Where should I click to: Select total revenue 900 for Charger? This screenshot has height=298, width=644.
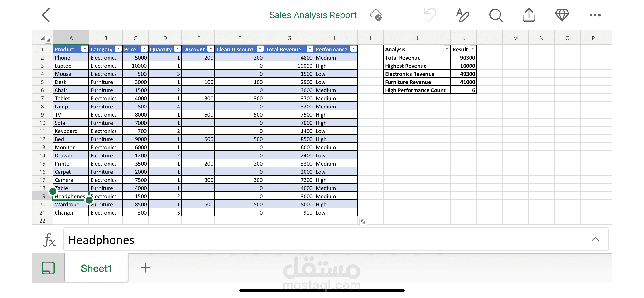tap(289, 213)
